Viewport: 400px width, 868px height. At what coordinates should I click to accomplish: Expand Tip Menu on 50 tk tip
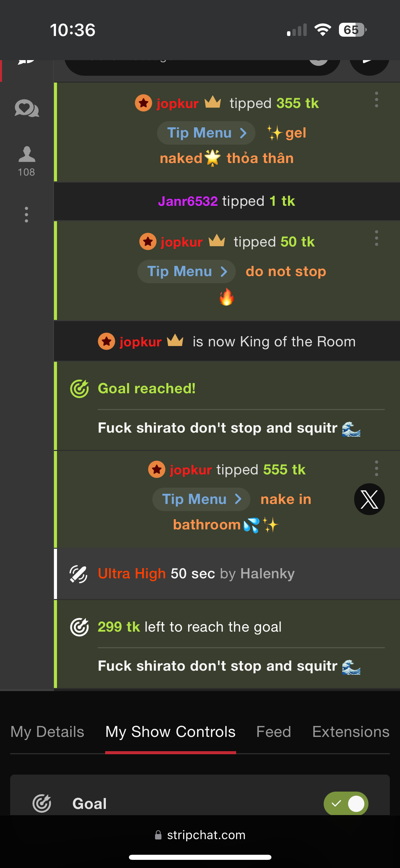point(187,271)
